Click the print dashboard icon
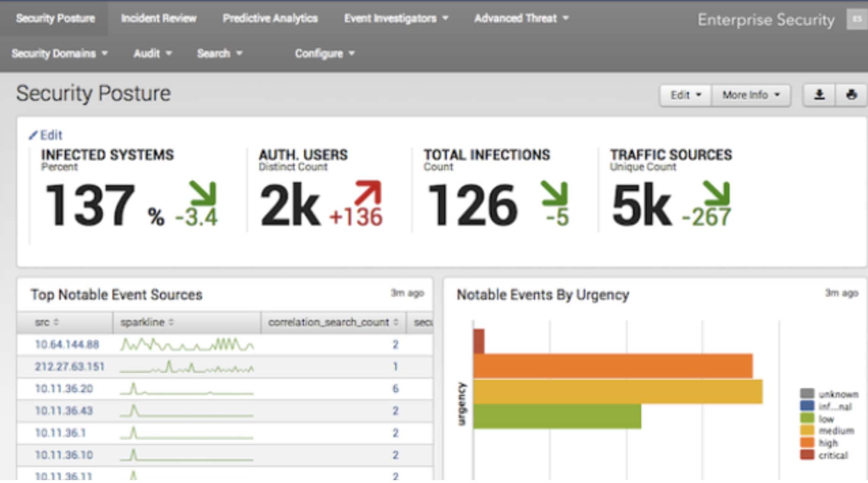The height and width of the screenshot is (483, 868). [x=851, y=95]
